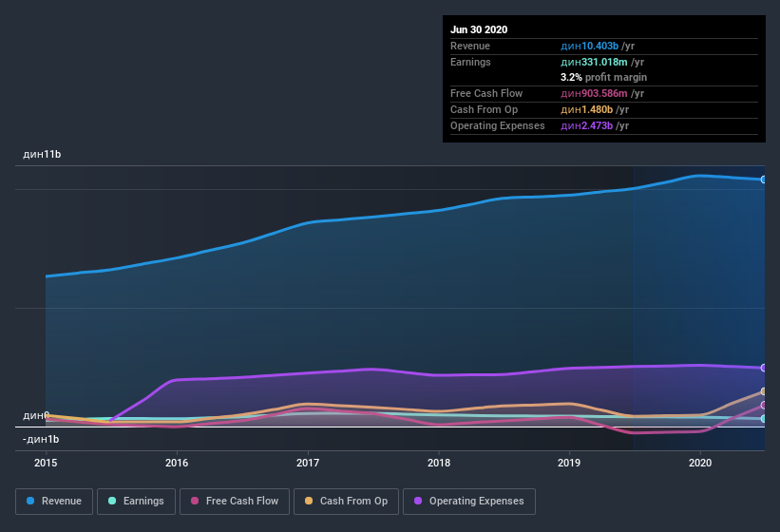Toggle Operating Expenses legend item
The width and height of the screenshot is (780, 532).
pos(469,501)
